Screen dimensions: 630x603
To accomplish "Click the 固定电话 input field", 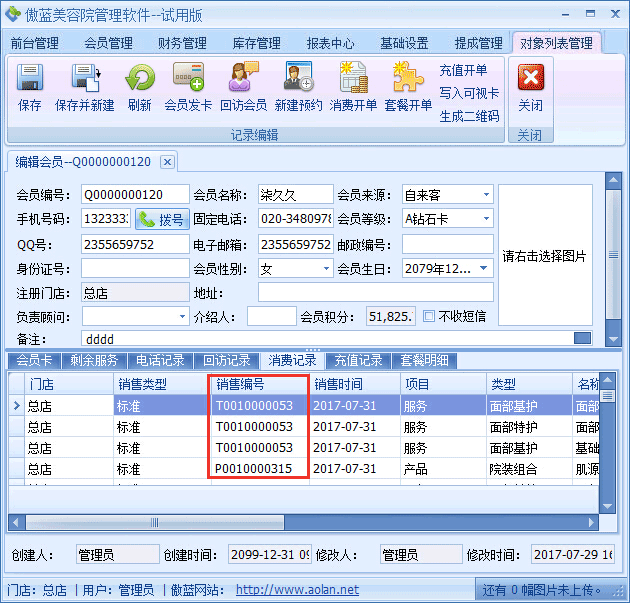I will pos(296,219).
